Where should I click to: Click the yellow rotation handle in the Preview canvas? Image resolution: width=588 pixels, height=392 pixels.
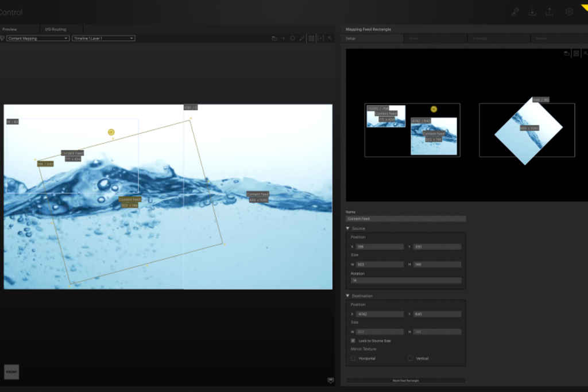tap(111, 132)
